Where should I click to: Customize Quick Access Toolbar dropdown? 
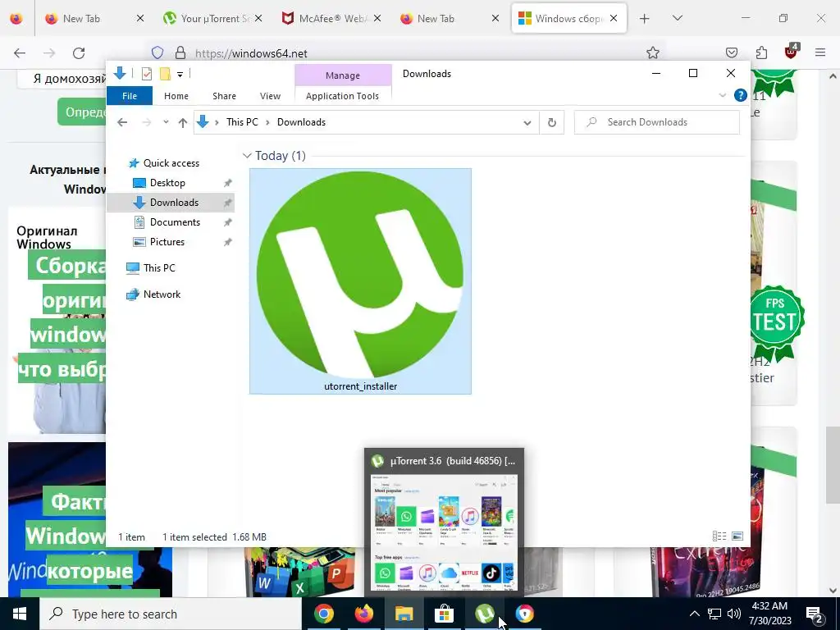pyautogui.click(x=180, y=75)
